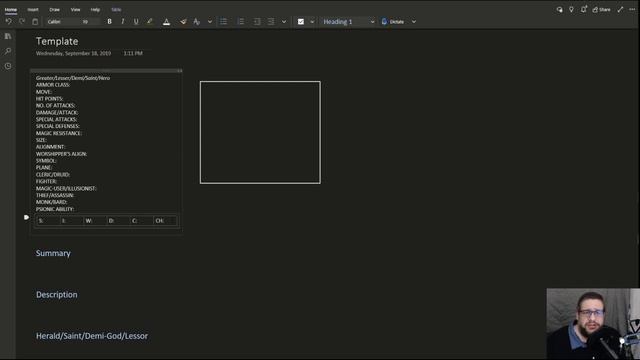Open the more options ellipsis menu
640x360 pixels.
(632, 9)
